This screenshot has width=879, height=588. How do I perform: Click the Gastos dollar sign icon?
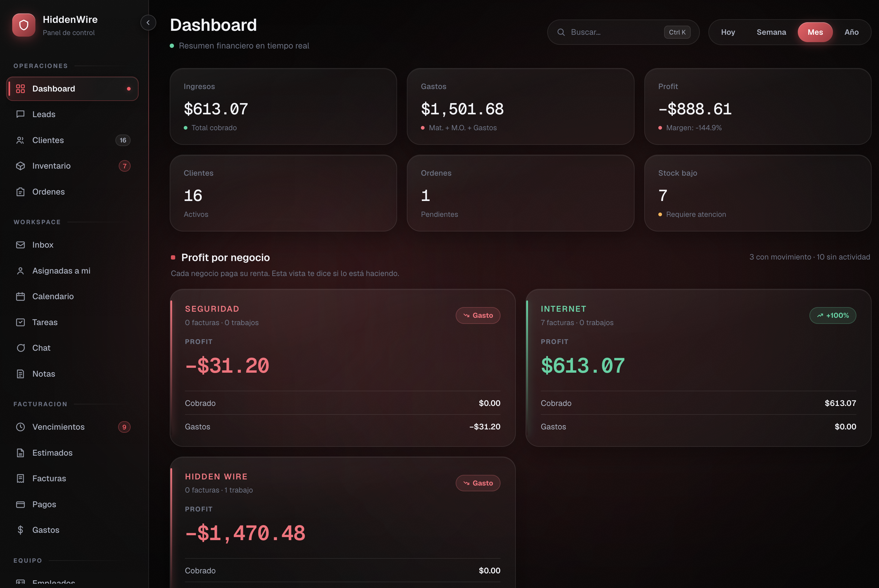20,530
